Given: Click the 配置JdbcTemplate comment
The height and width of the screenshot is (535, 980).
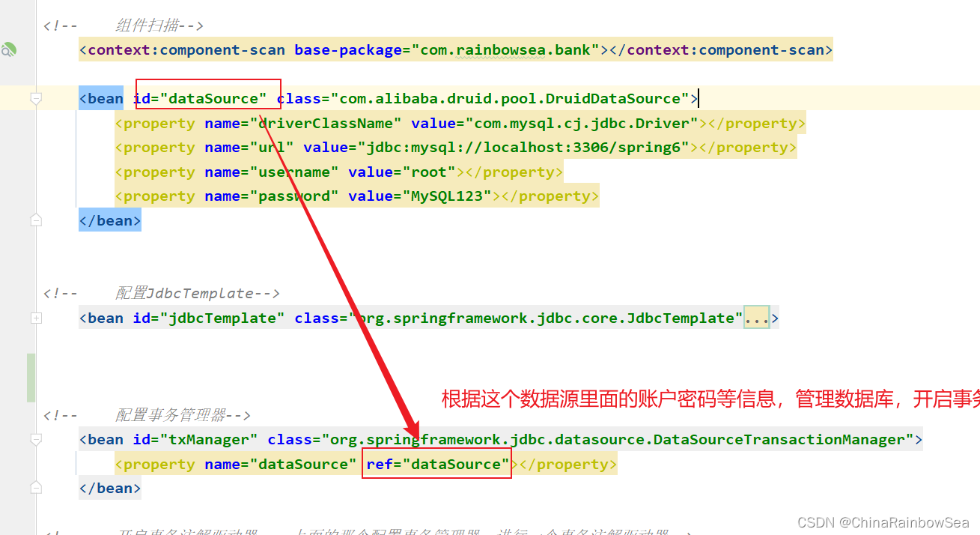Looking at the screenshot, I should [x=162, y=293].
